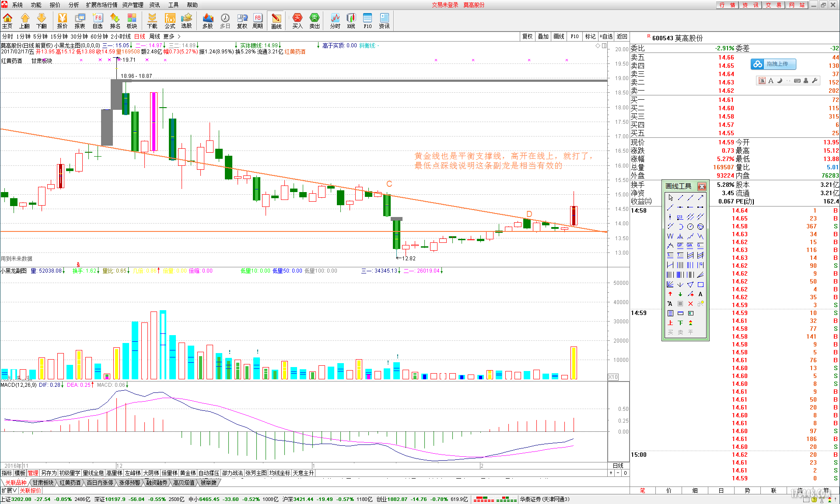Select the 融资融券 bottom tab
Viewport: 840px width, 504px height.
[157, 483]
